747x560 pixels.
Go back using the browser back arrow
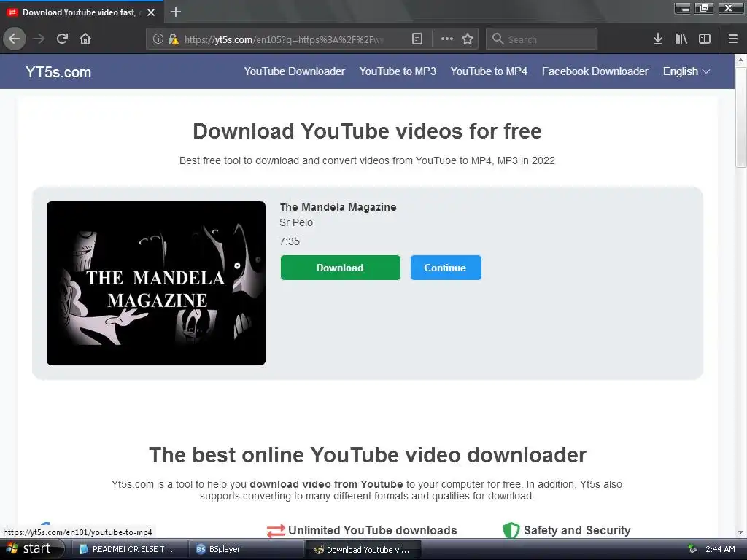pos(15,39)
